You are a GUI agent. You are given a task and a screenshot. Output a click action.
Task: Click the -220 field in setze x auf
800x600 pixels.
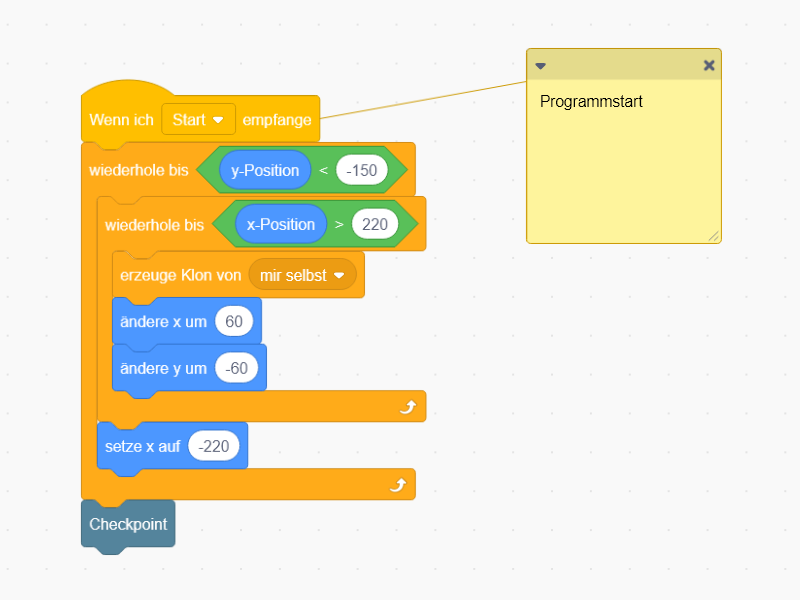pyautogui.click(x=214, y=446)
